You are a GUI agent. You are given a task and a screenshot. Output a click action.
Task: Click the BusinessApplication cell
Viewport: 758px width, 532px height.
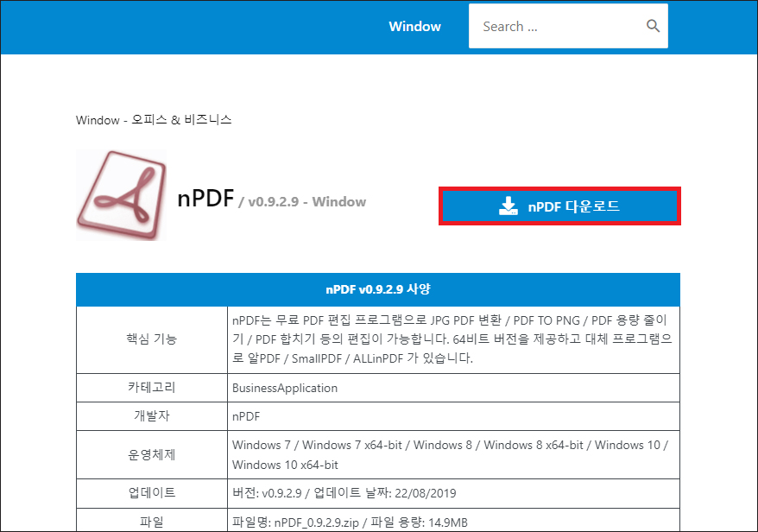[453, 388]
